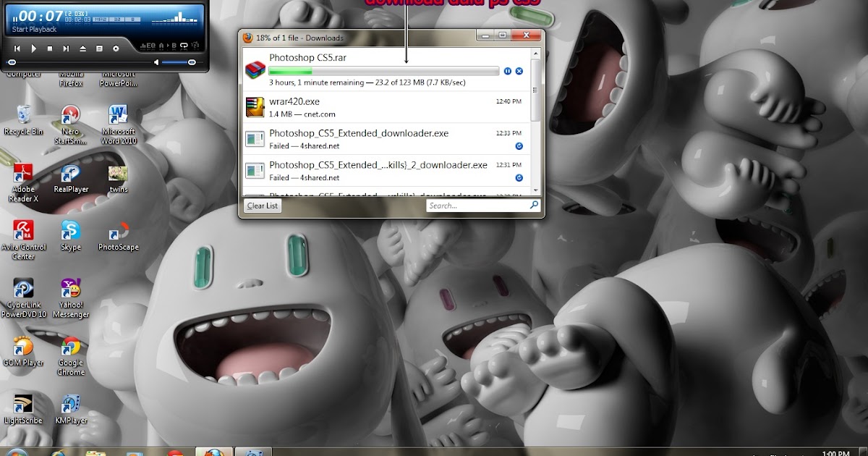This screenshot has width=868, height=456.
Task: Open Recycle Bin desktop icon
Action: pos(23,120)
